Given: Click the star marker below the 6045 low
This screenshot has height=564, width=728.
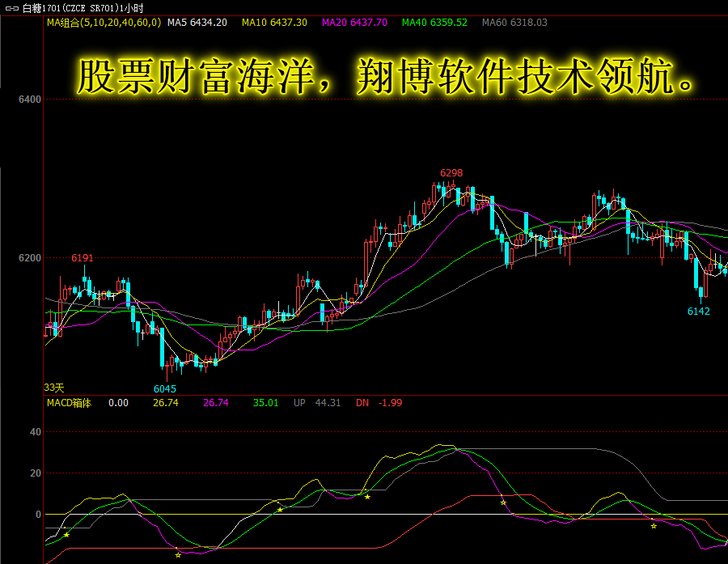Looking at the screenshot, I should tap(178, 555).
